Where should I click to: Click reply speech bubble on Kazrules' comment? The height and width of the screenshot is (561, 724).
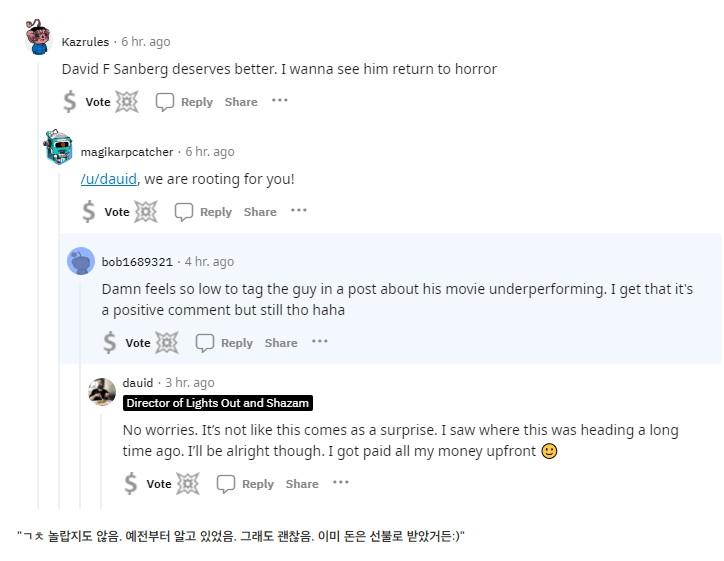164,102
